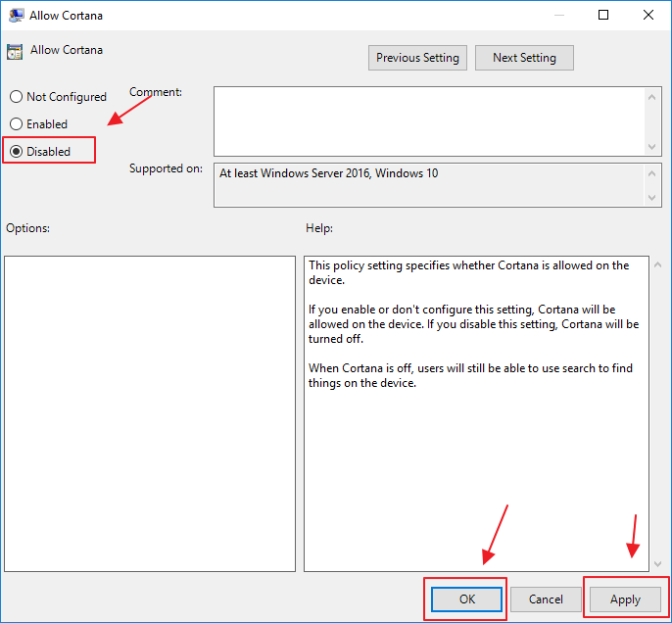The height and width of the screenshot is (623, 672).
Task: Select the Not Configured radio button
Action: click(x=17, y=97)
